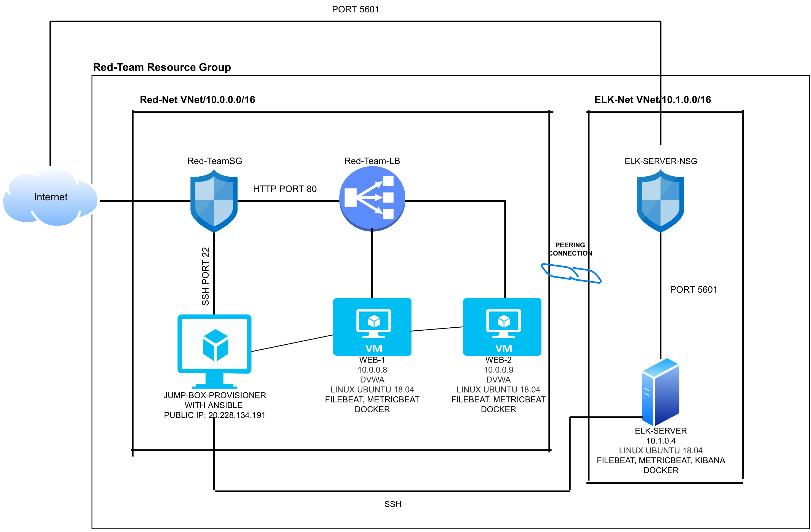Click the SSH PORT 22 vertical label
This screenshot has width=811, height=532.
point(205,276)
